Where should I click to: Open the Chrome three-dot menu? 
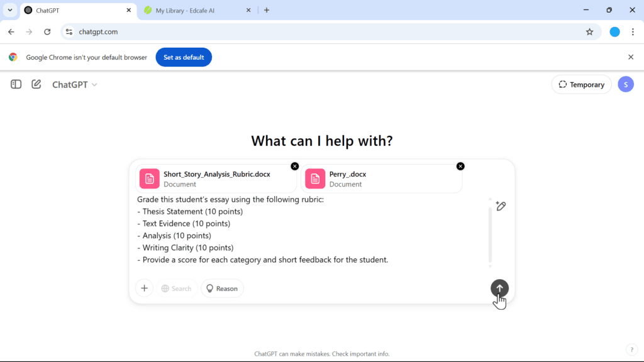[633, 31]
